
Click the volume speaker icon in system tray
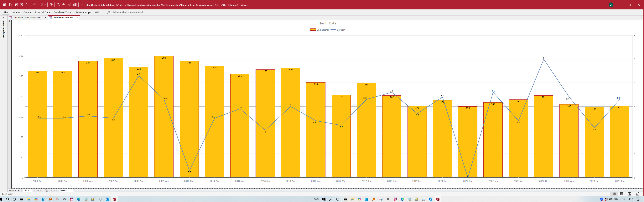[611, 199]
